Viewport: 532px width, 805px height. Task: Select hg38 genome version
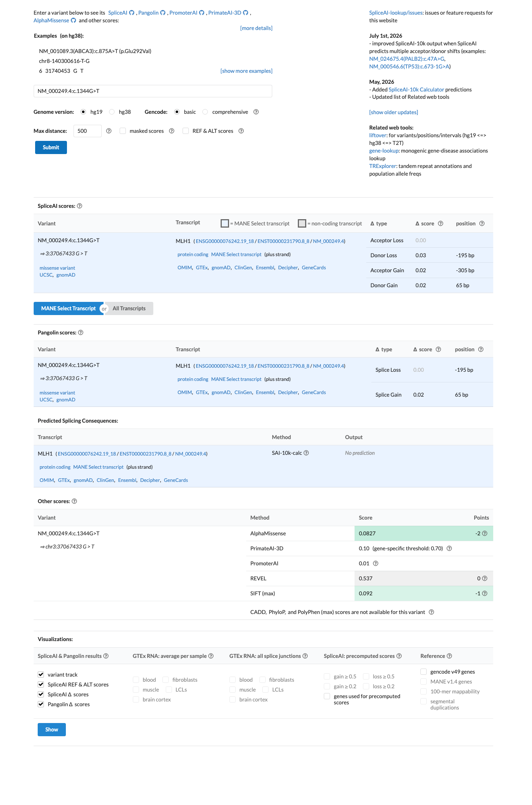(112, 112)
